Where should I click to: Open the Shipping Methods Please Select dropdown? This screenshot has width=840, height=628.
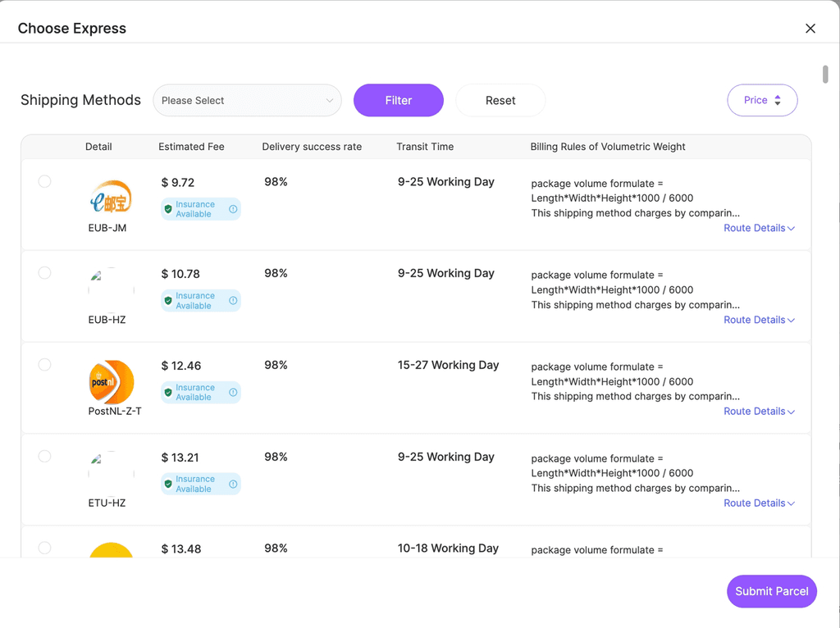[x=247, y=100]
